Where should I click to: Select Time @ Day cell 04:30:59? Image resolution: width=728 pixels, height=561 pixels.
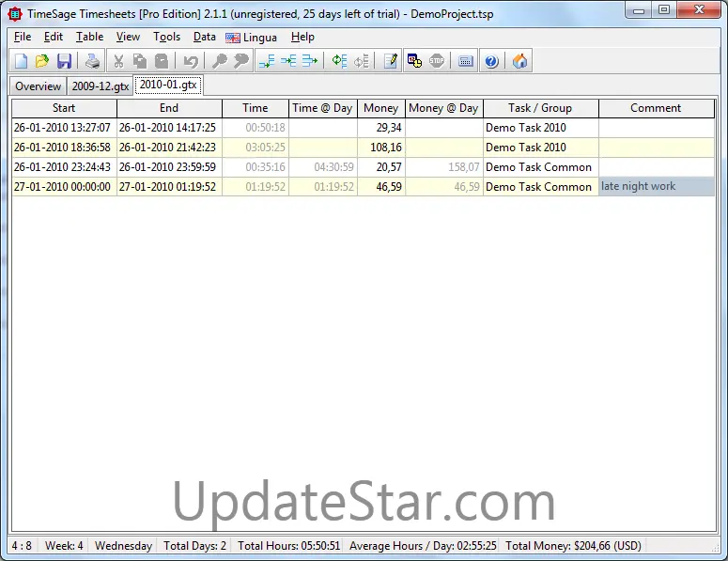(323, 167)
